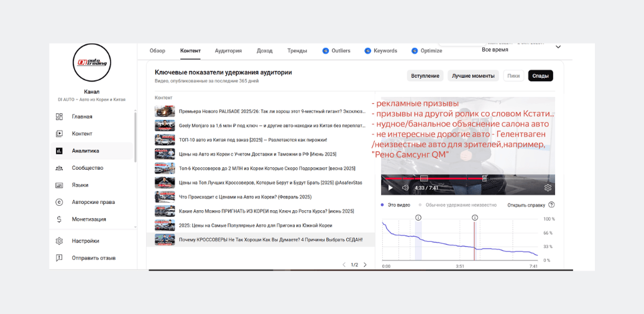Click the video player settings gear
Screen dimensions: 644x314
(x=548, y=188)
